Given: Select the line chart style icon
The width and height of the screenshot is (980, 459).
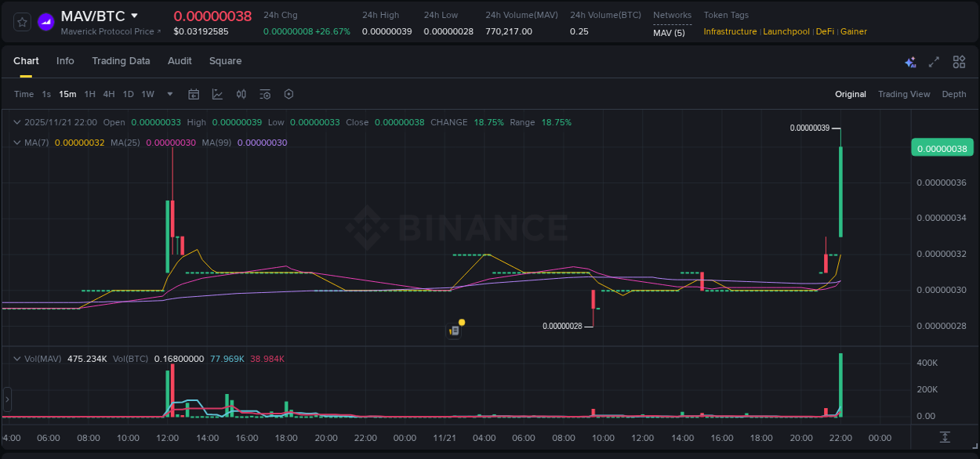Looking at the screenshot, I should [217, 94].
